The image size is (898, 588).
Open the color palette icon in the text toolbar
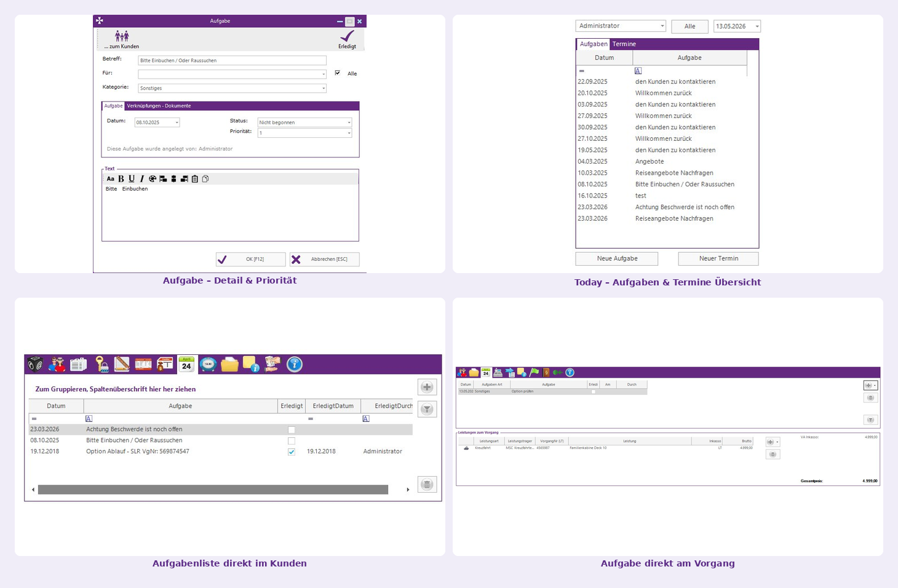153,178
